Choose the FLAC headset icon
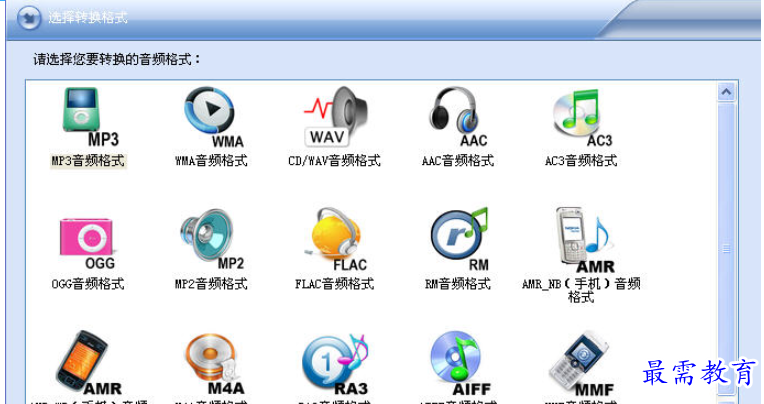Screen dimensions: 764x404 (335, 240)
